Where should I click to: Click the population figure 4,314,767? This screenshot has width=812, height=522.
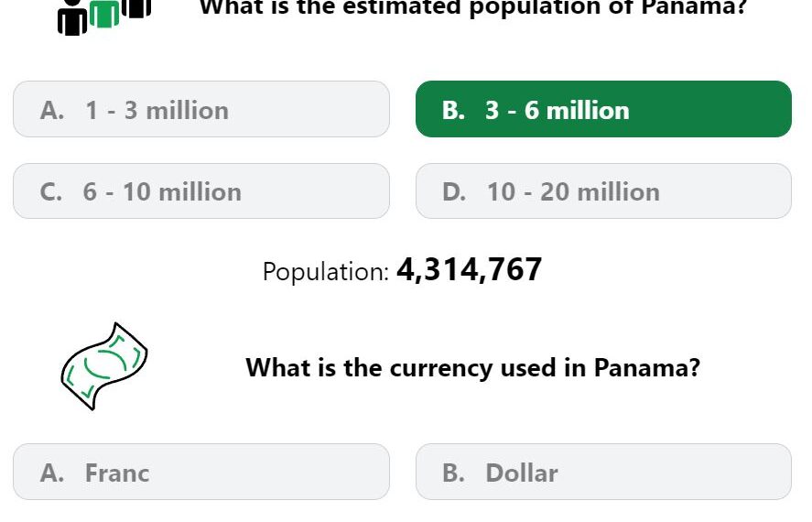470,269
